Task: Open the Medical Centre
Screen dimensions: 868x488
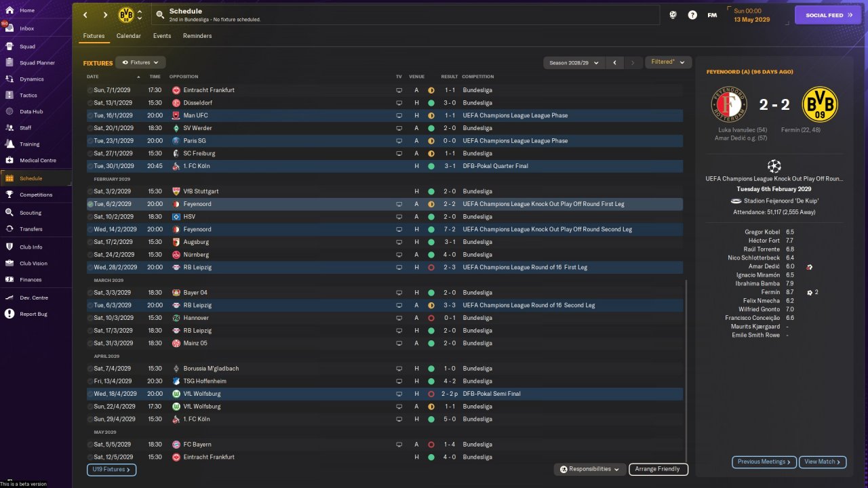Action: [36, 161]
